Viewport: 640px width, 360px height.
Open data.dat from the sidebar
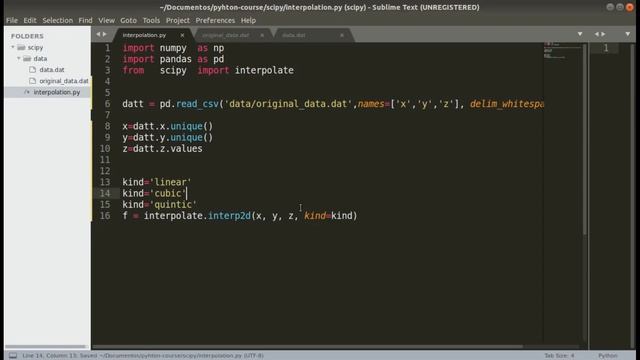[x=52, y=70]
